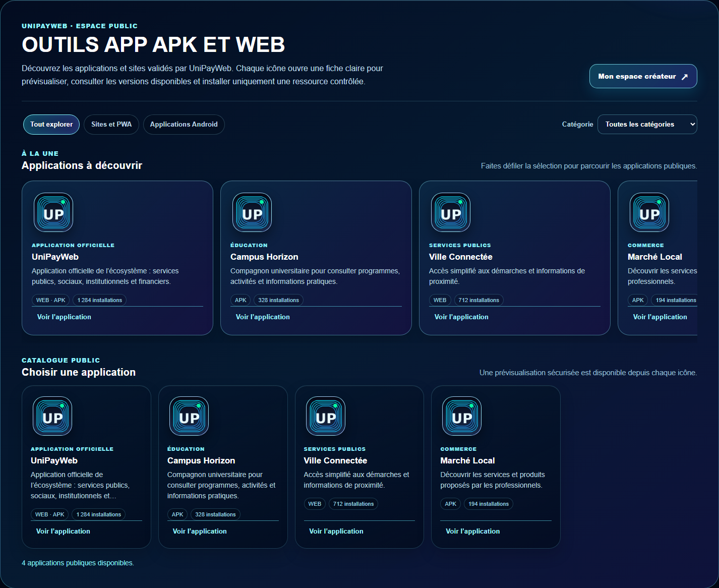
Task: Click Ville Connectée icon in the public catalogue
Action: [326, 416]
